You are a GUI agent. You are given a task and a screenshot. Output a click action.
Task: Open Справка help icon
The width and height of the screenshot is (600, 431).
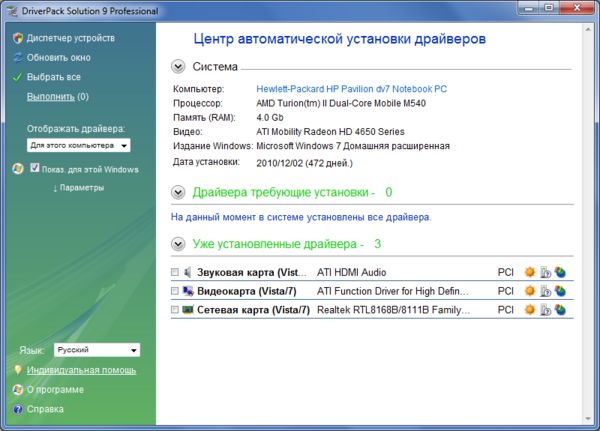pyautogui.click(x=17, y=408)
